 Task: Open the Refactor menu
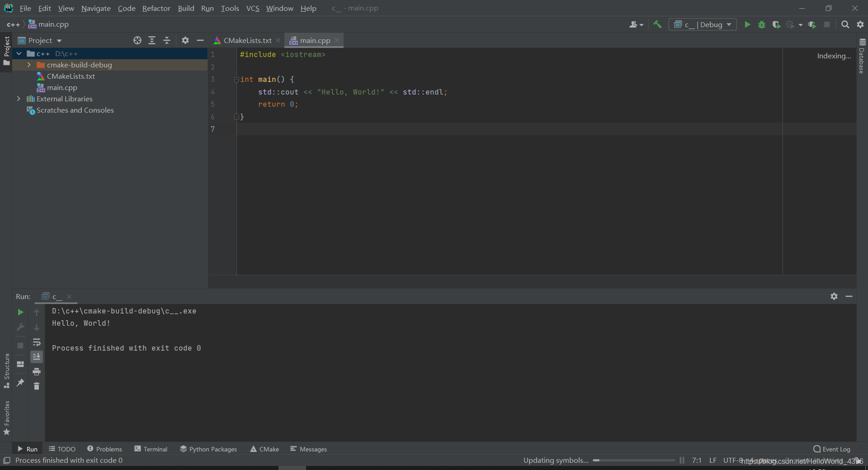coord(156,8)
